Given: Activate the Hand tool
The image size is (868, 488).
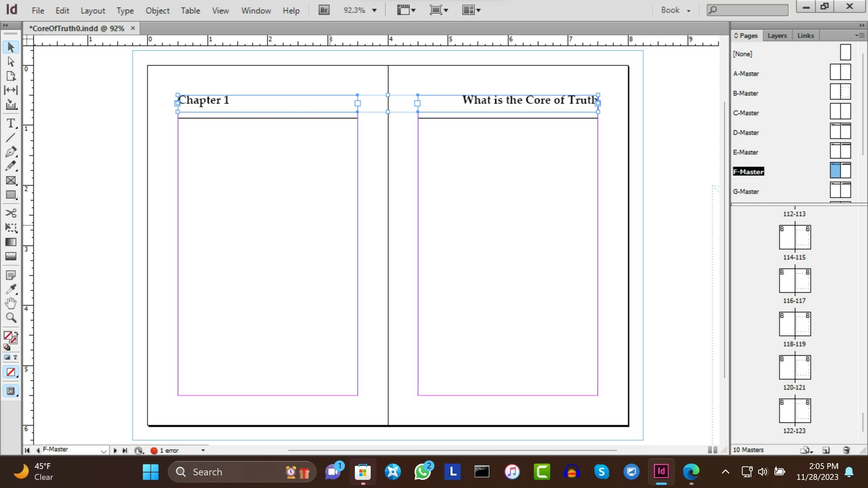Looking at the screenshot, I should [x=10, y=303].
